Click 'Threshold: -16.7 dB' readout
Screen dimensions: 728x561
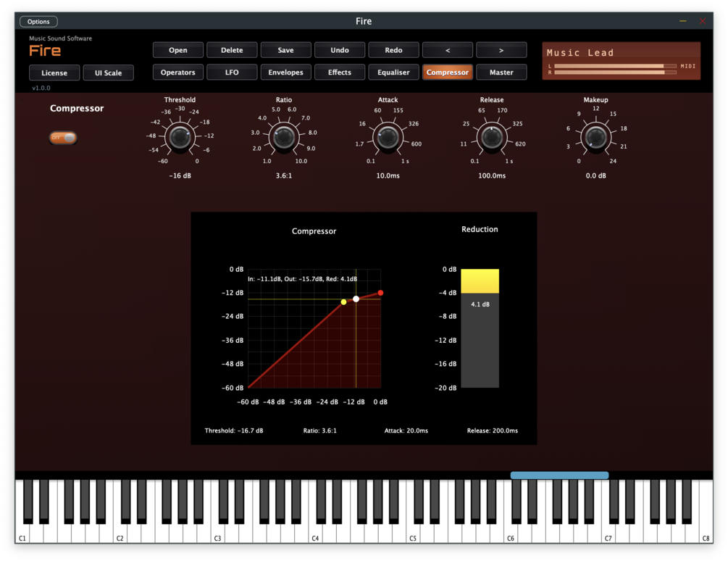pyautogui.click(x=234, y=431)
